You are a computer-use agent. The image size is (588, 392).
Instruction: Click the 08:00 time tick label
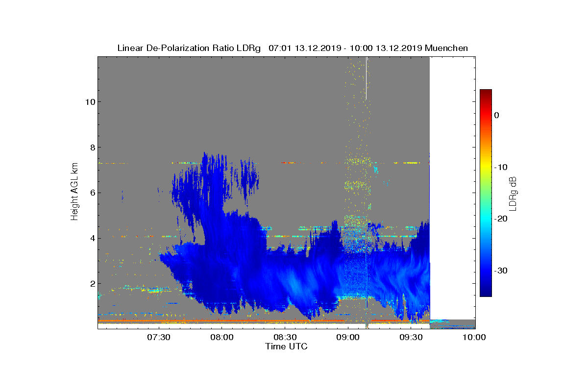222,337
